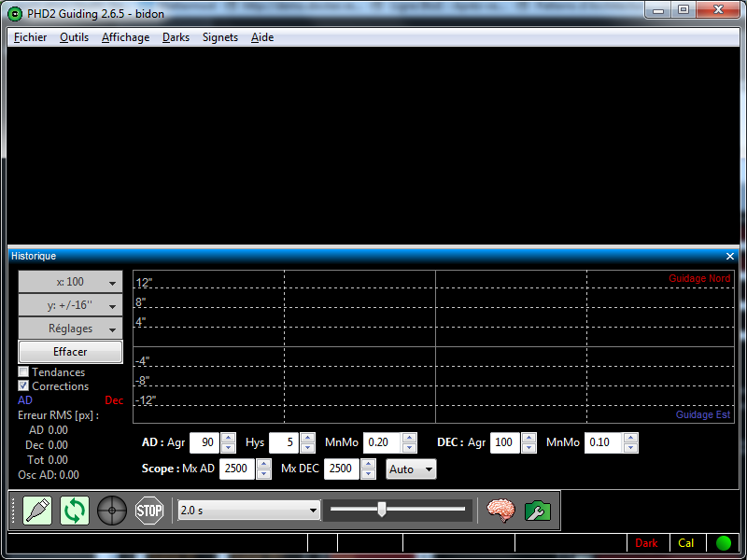Viewport: 747px width, 560px height.
Task: Click the Dark status bar indicator
Action: point(646,543)
